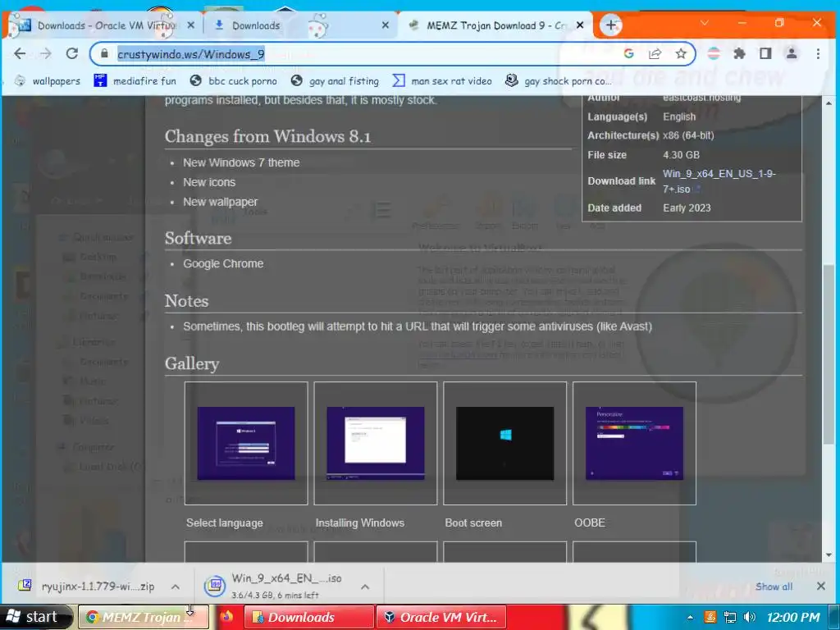Close the downloads shelf with X
Image resolution: width=840 pixels, height=630 pixels.
tap(820, 586)
